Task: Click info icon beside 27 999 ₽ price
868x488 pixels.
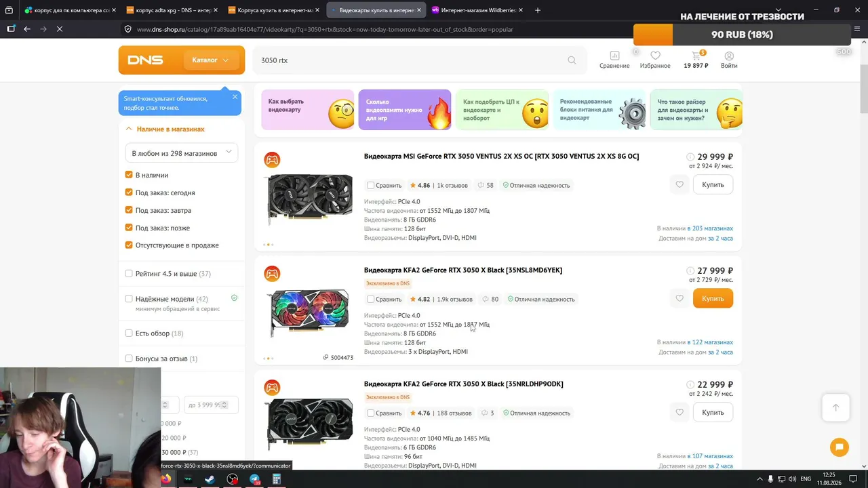Action: [x=690, y=270]
